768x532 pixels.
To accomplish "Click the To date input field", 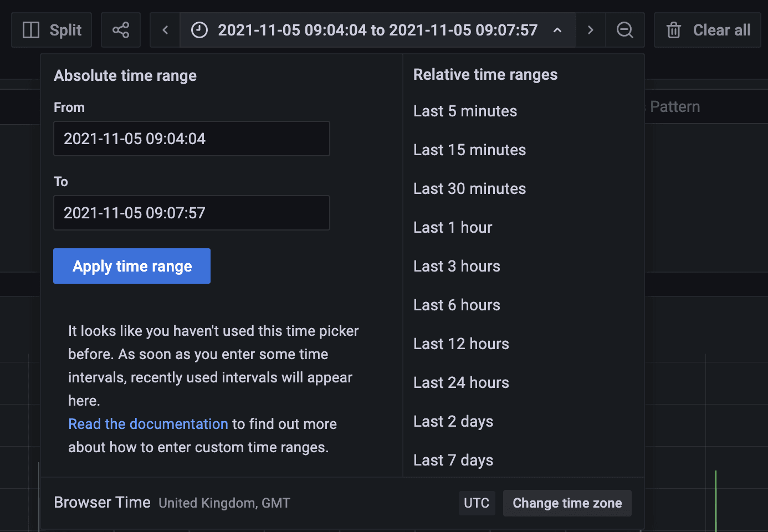I will click(x=191, y=213).
